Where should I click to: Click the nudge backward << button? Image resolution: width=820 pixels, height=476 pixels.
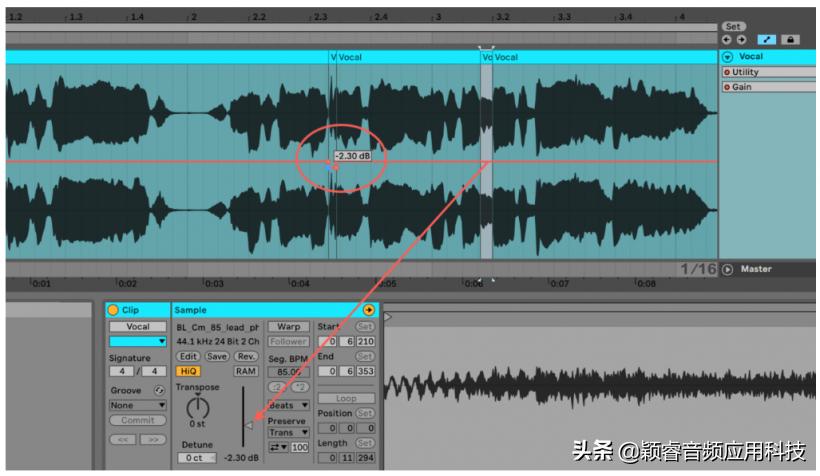coord(123,439)
